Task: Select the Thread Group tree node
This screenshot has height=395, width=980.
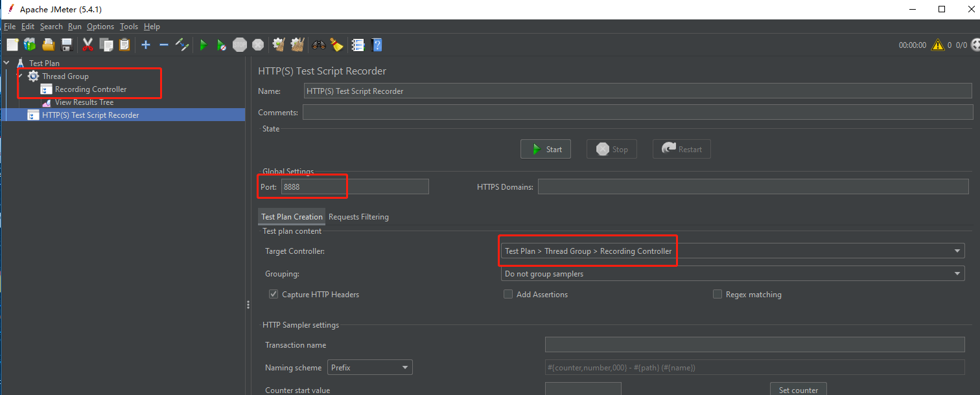Action: [x=65, y=76]
